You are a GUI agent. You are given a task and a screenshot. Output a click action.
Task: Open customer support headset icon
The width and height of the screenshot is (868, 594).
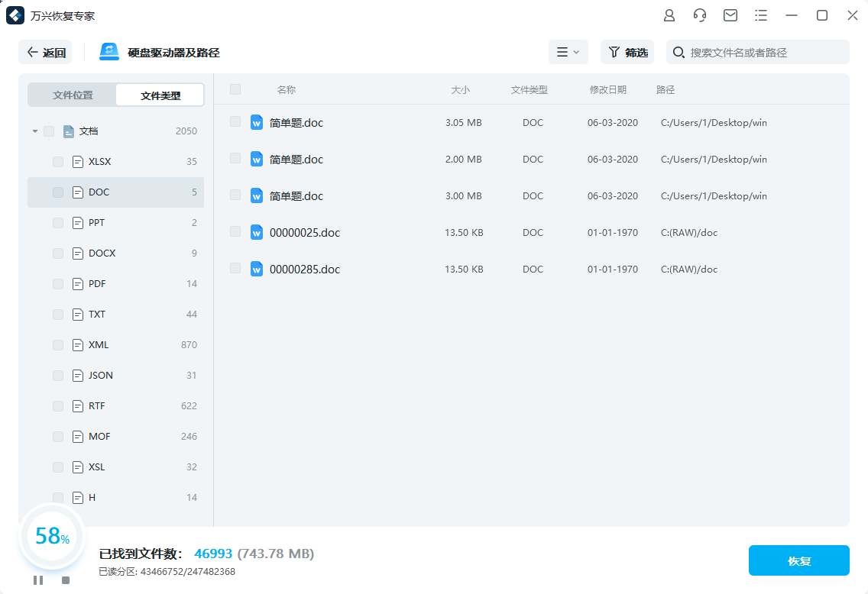(x=700, y=15)
